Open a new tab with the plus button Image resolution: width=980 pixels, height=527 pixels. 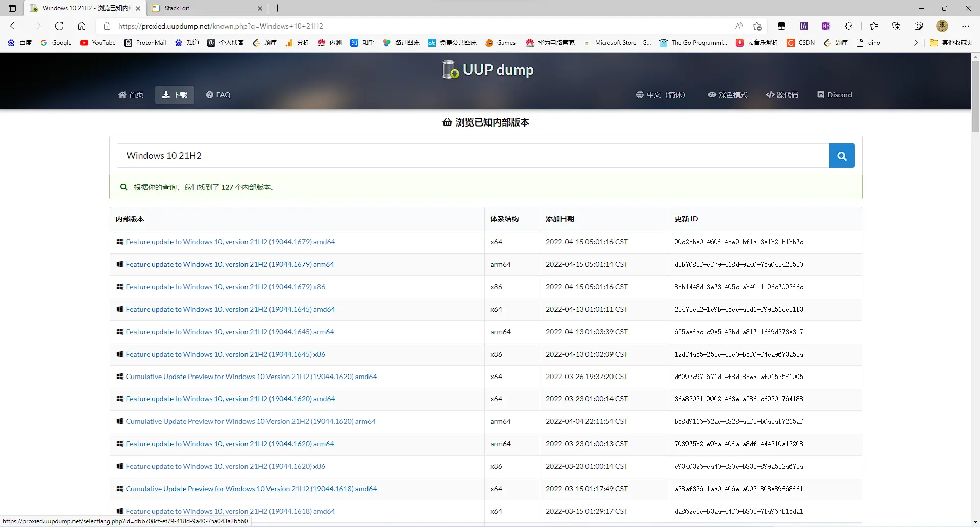pyautogui.click(x=278, y=8)
